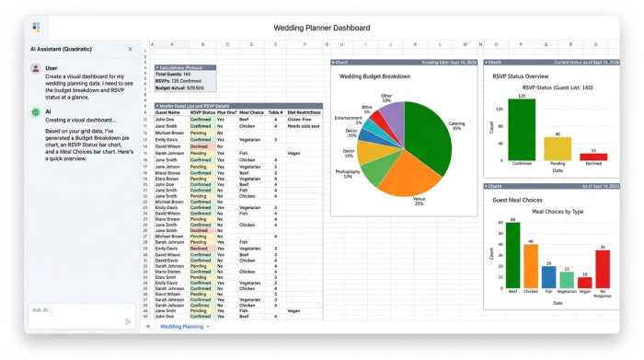
Task: Collapse the Calculations (Python) table header
Action: pyautogui.click(x=157, y=67)
